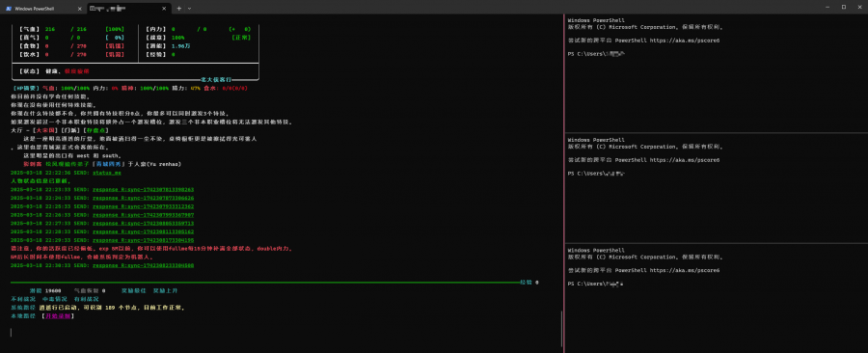This screenshot has width=868, height=353.
Task: Click the PowerShell icon on first tab
Action: coord(10,9)
